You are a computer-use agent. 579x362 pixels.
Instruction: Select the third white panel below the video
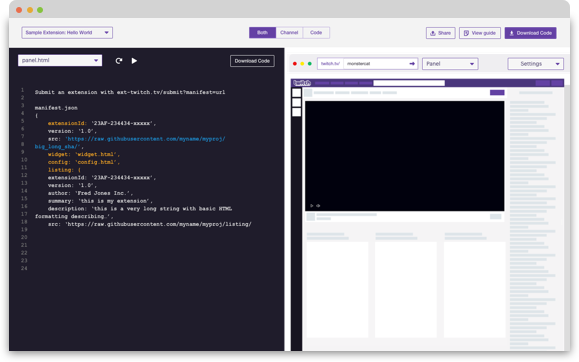coord(474,289)
